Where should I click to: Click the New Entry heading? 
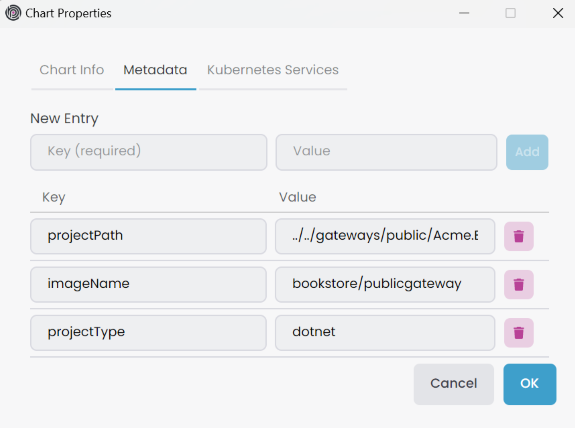point(64,118)
